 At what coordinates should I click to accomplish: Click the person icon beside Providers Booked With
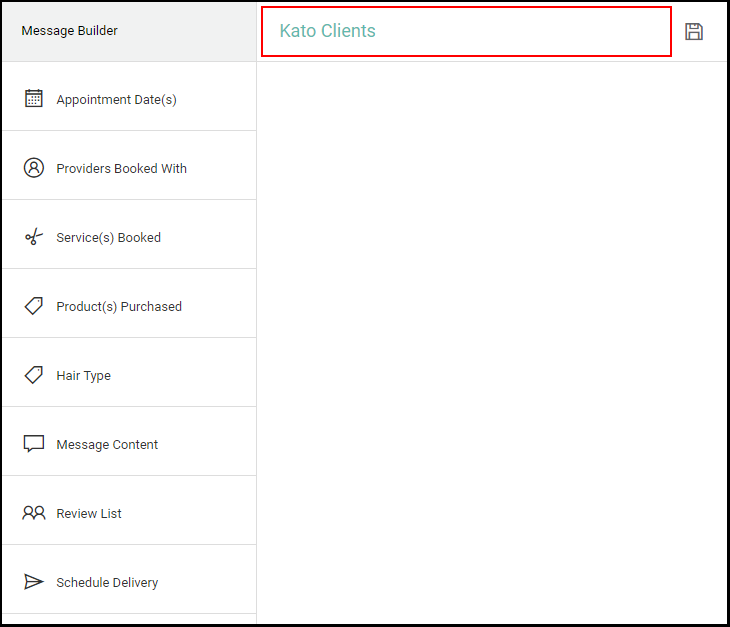tap(34, 168)
